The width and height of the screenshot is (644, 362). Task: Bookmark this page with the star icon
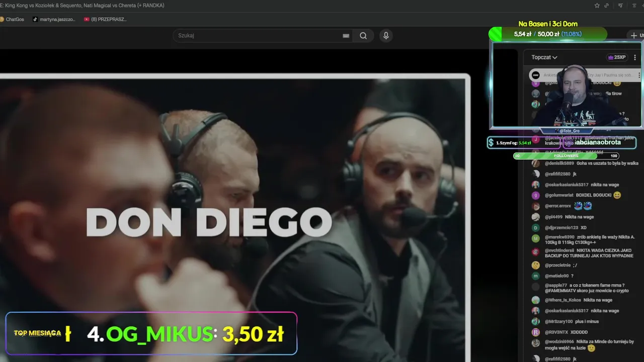597,6
